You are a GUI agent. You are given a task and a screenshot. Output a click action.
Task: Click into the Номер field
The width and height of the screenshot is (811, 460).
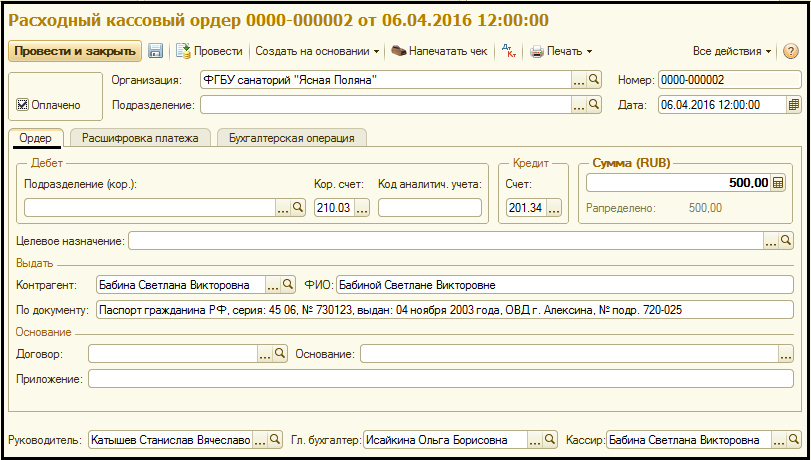click(729, 80)
